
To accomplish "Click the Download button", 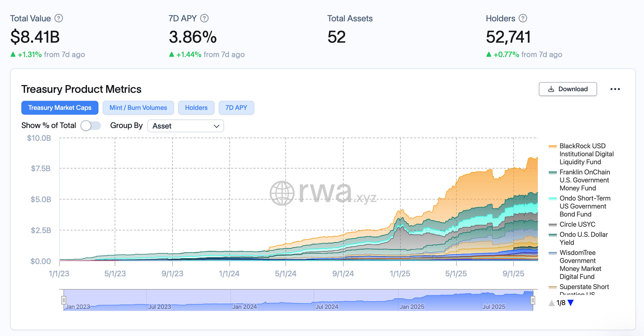I will 568,89.
